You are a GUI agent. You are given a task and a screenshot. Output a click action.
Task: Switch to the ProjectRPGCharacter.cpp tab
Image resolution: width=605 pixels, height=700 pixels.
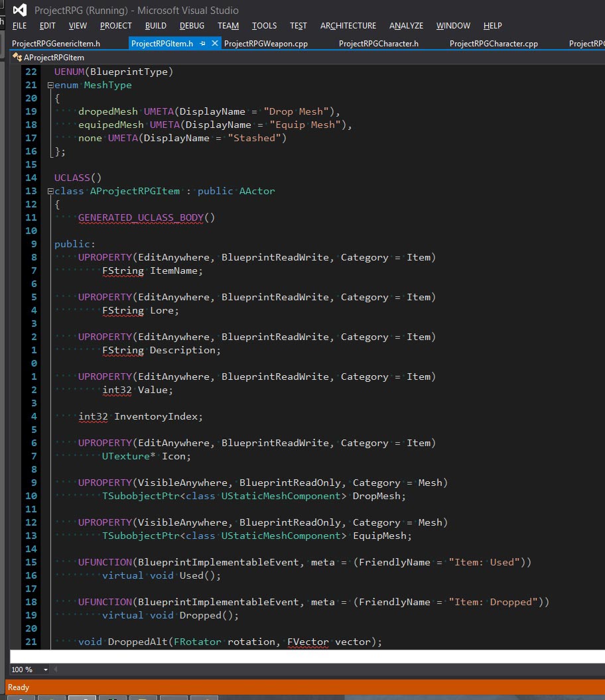point(494,44)
